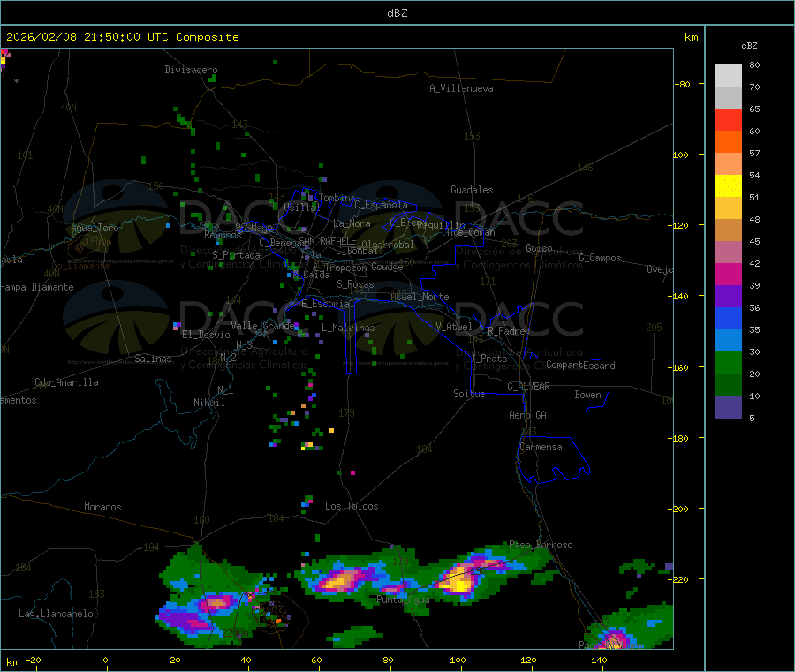Image resolution: width=795 pixels, height=672 pixels.
Task: Click the yellow storm core near route 180
Action: pos(458,582)
